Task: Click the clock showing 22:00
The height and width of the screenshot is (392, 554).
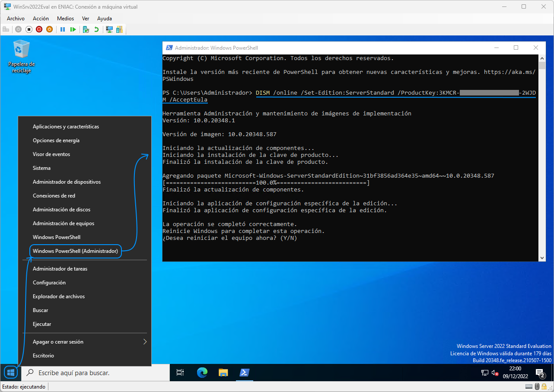Action: [x=515, y=373]
